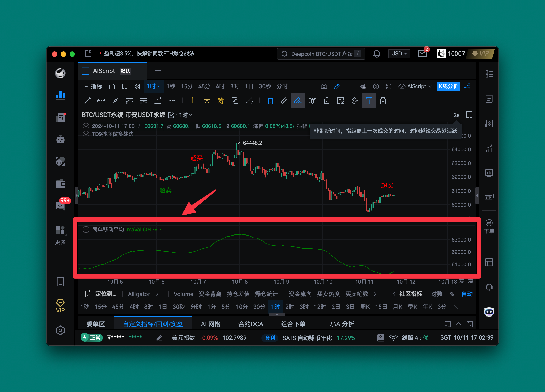Open 社区指标 community indicators

point(406,294)
